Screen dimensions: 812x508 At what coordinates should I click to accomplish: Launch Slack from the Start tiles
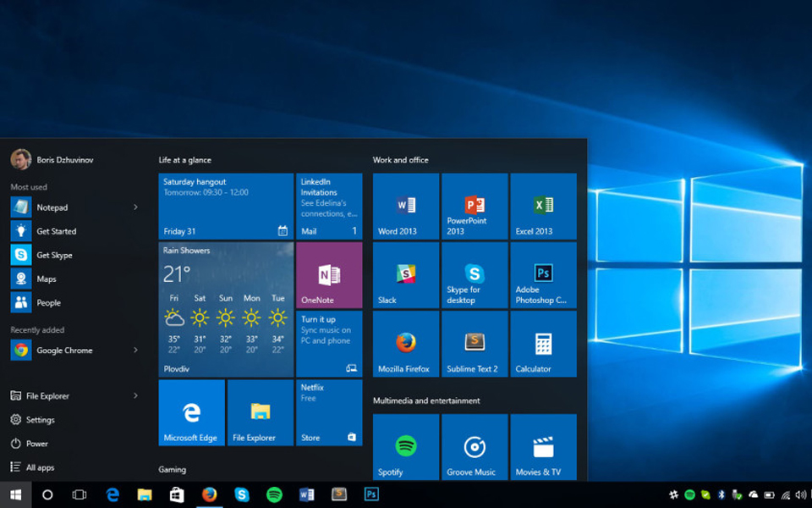pyautogui.click(x=406, y=275)
